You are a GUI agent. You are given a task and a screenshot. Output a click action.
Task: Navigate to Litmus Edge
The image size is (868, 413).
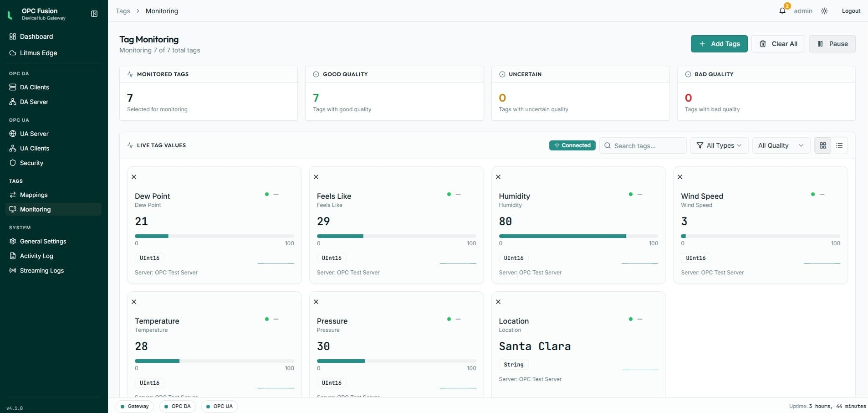point(53,53)
